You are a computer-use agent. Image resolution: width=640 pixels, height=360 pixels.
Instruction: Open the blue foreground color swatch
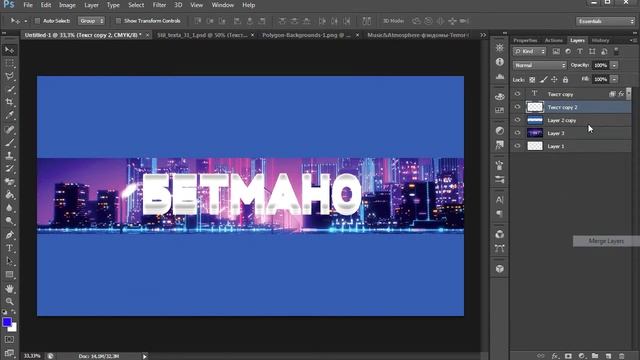point(6,322)
